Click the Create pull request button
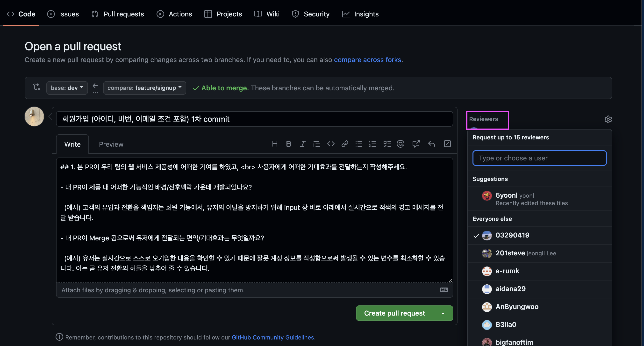This screenshot has height=346, width=644. click(x=394, y=313)
